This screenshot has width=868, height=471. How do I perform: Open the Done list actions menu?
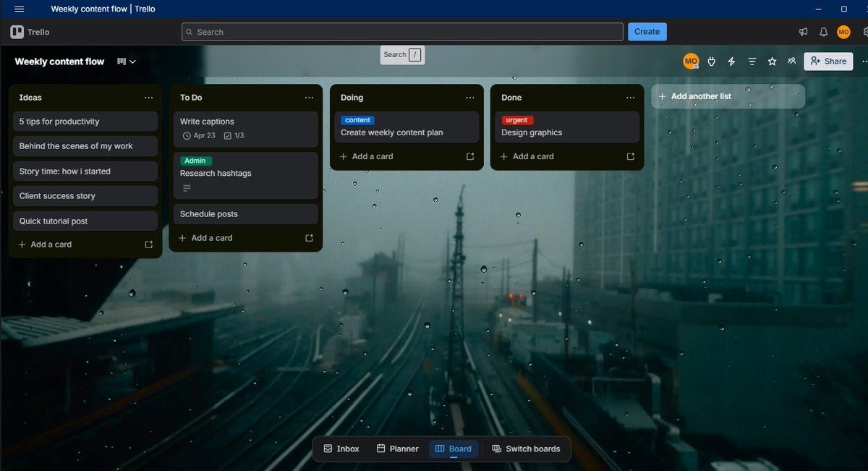coord(630,98)
